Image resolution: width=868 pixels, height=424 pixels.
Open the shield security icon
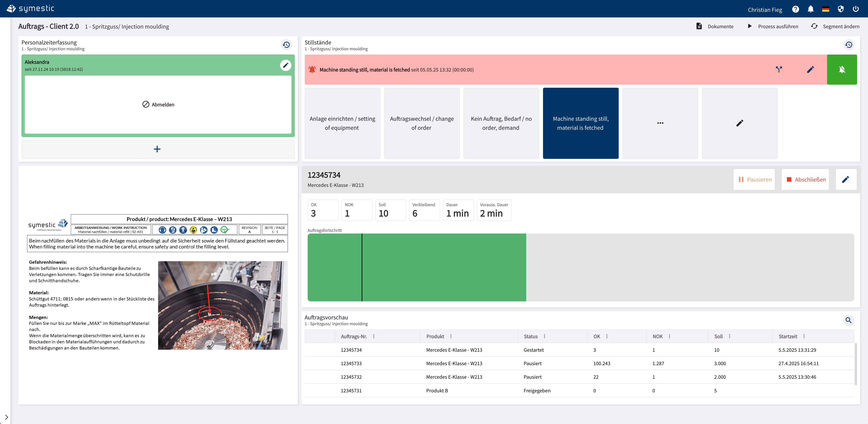click(x=841, y=9)
